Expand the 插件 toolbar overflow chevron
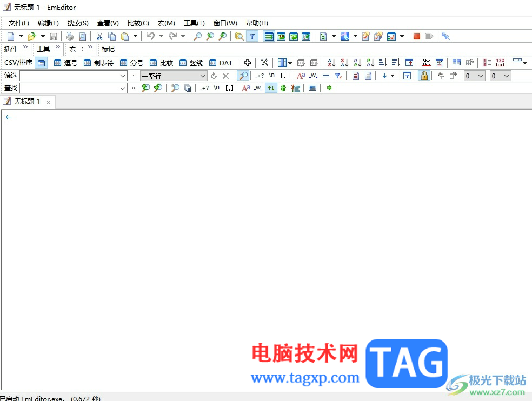 coord(25,47)
